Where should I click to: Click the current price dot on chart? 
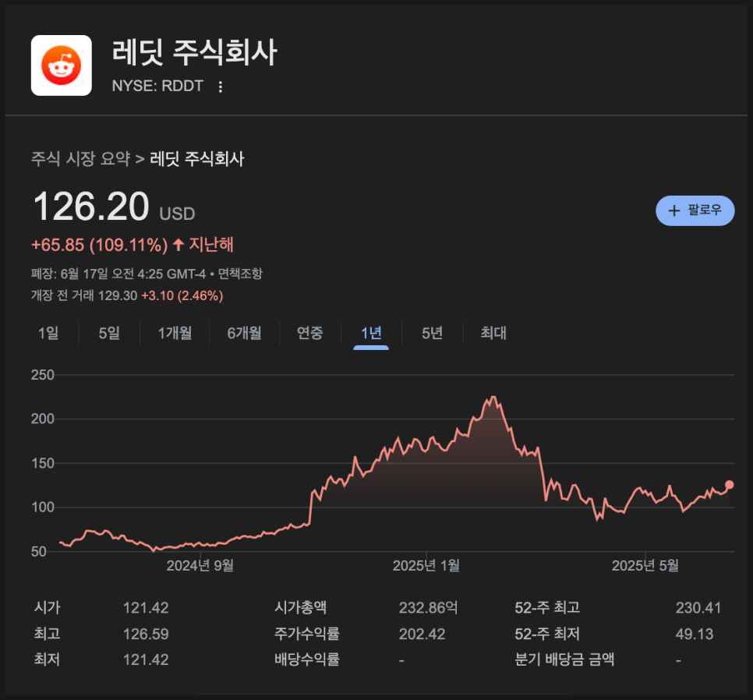pos(729,485)
